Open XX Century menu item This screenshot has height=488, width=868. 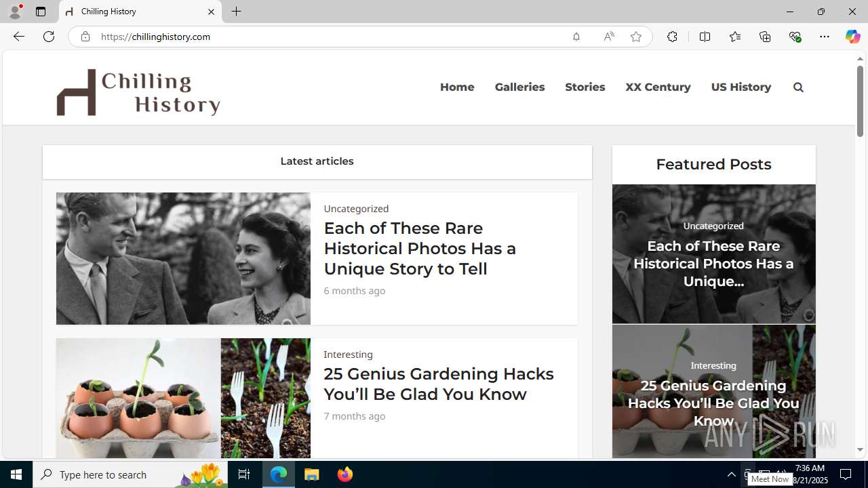click(x=658, y=87)
